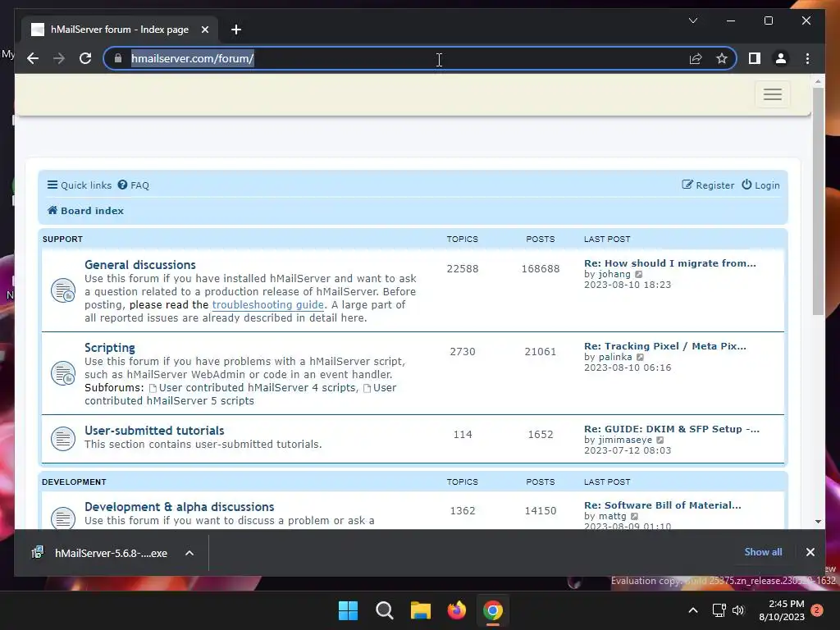Open User-submitted tutorials forum

pos(154,431)
